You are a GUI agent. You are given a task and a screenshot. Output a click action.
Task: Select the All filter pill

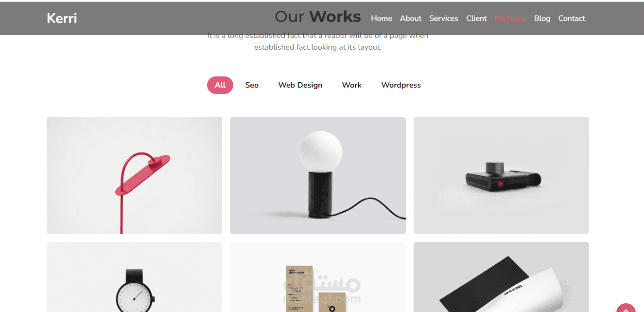[x=220, y=85]
